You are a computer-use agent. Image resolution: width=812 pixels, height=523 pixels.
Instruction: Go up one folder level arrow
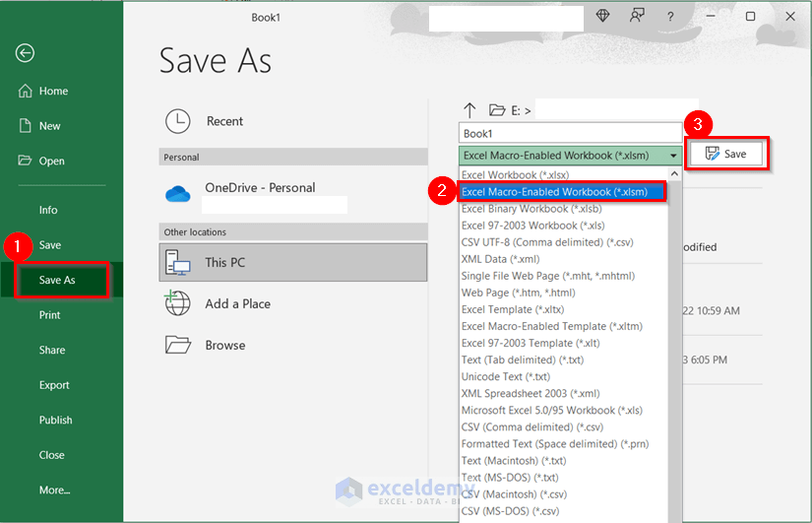pyautogui.click(x=469, y=110)
